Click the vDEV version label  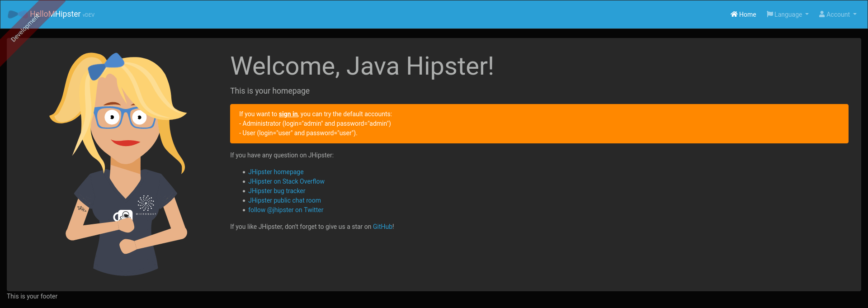(89, 15)
